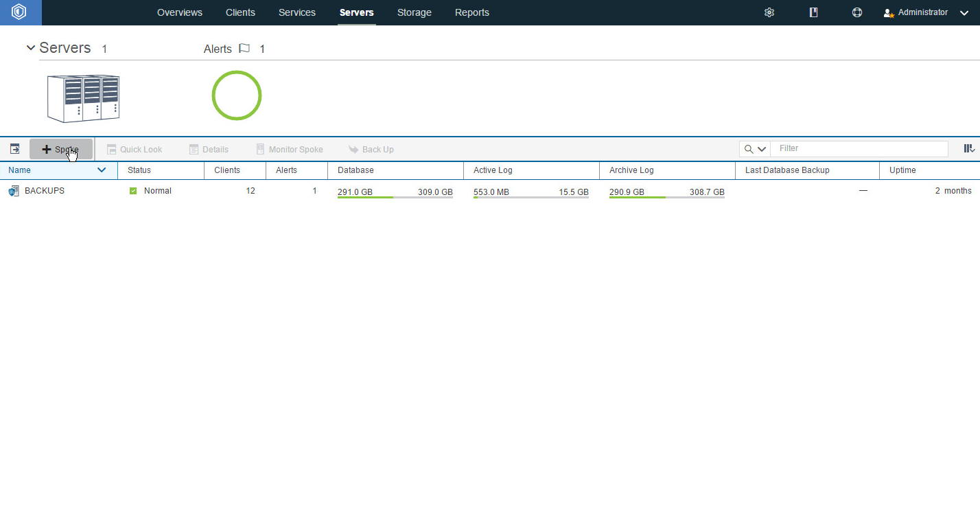Click the large servers rack graphic
This screenshot has height=517, width=980.
(83, 99)
